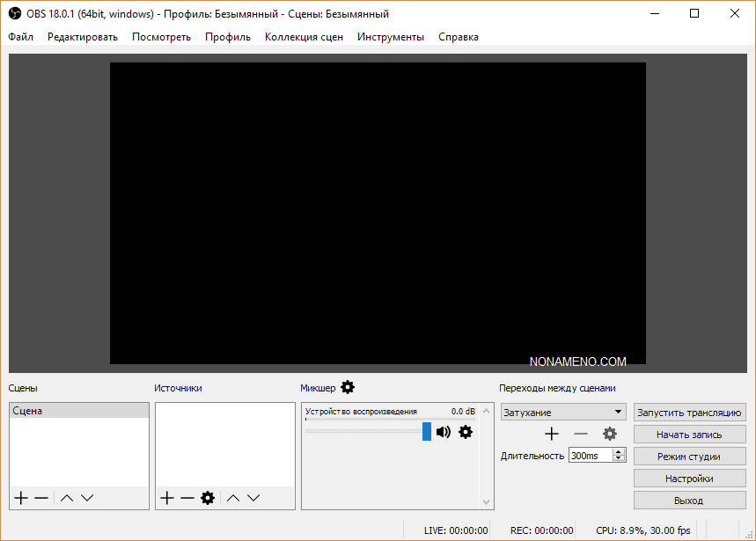Move scene up with arrow icon
This screenshot has height=541, width=756.
pyautogui.click(x=67, y=498)
